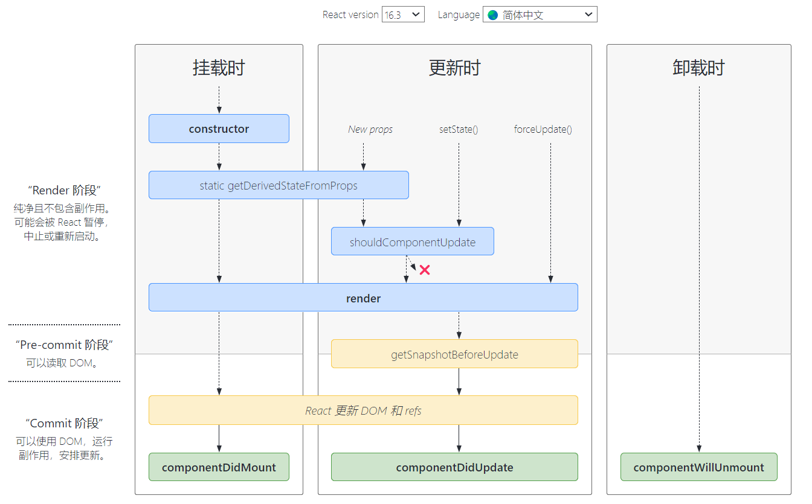Viewport: 812px width, 504px height.
Task: Click the render lifecycle box
Action: [363, 298]
